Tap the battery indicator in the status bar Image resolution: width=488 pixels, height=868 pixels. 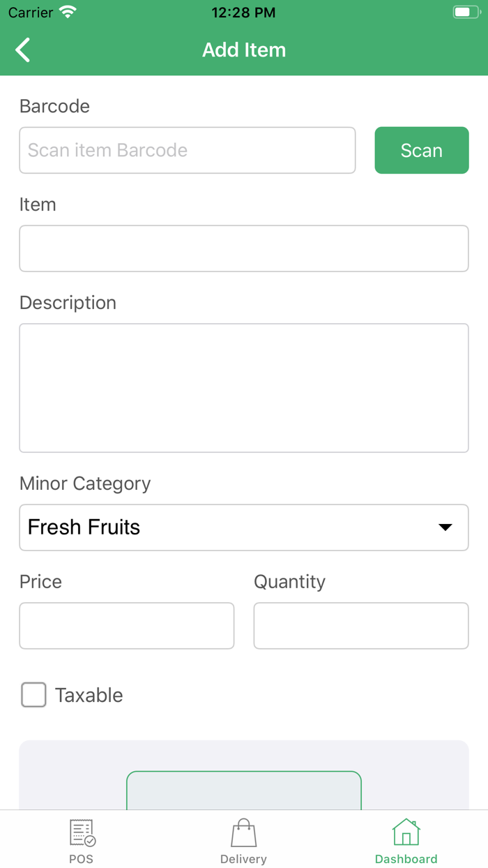[464, 11]
